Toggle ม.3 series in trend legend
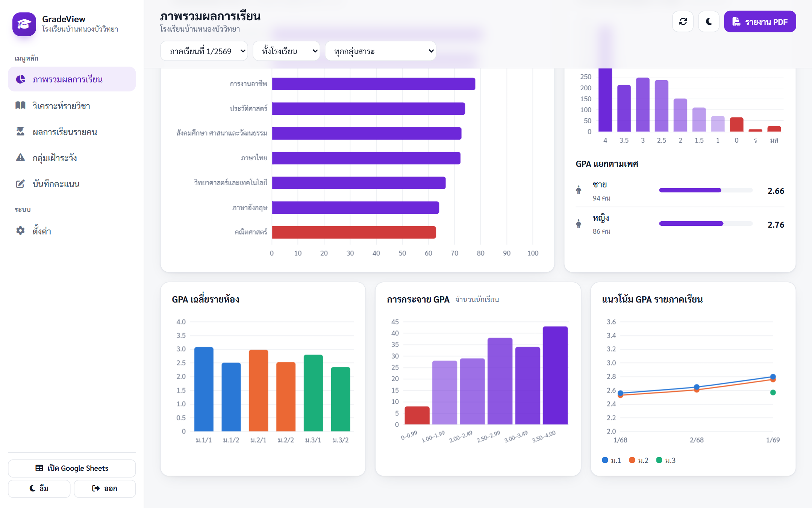812x508 pixels. (x=666, y=460)
